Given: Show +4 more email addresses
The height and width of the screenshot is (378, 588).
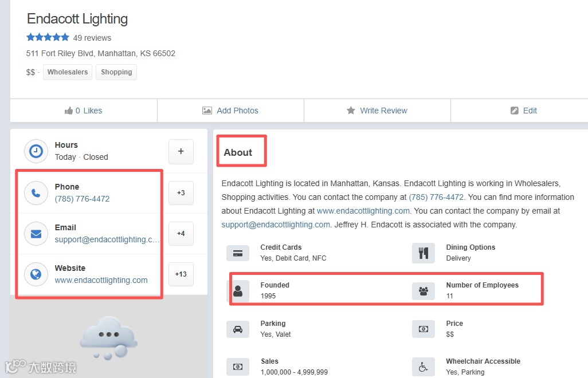Looking at the screenshot, I should (181, 234).
